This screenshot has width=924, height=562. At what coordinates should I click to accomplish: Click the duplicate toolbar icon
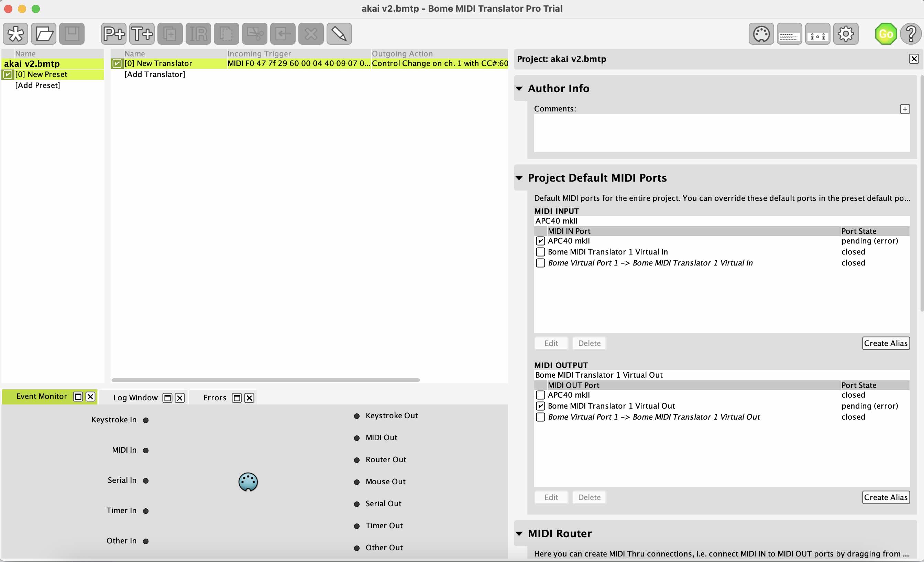point(170,34)
